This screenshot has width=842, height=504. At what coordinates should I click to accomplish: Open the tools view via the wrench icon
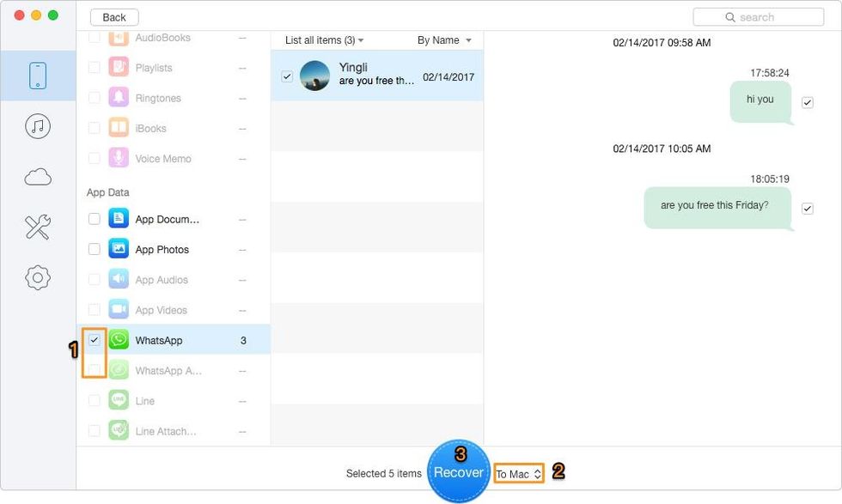point(38,227)
